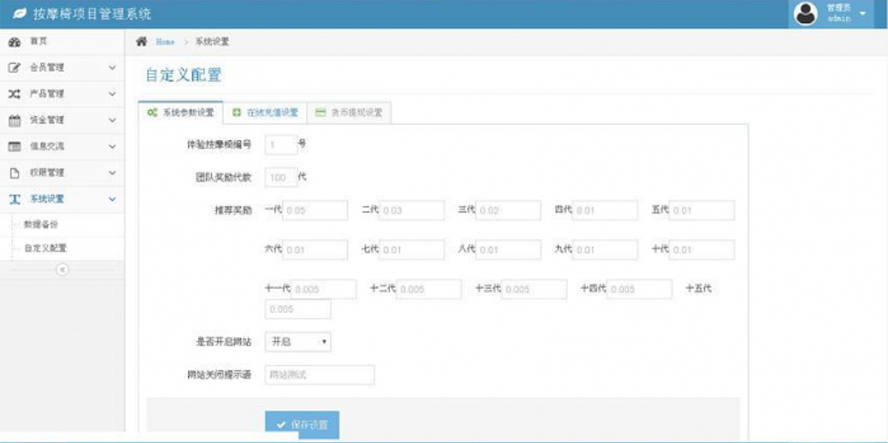Click the plus icon on 在线充值设置 tab
Screen dimensions: 888x443
coord(237,113)
